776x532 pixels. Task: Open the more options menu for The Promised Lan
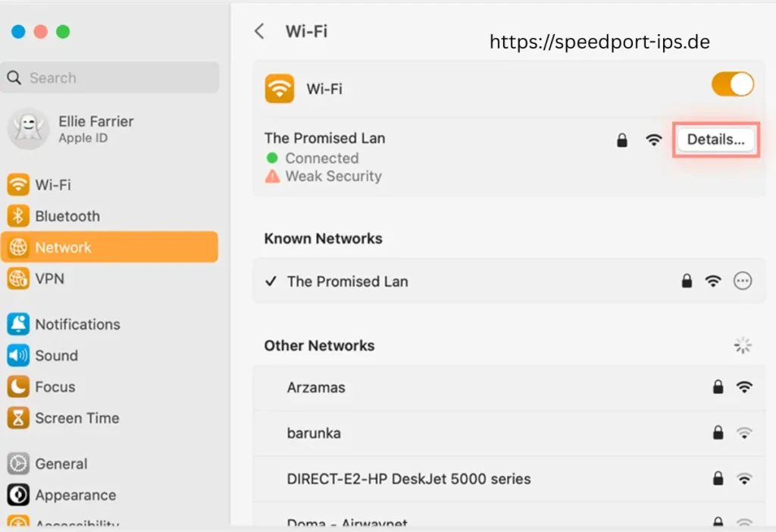click(742, 280)
